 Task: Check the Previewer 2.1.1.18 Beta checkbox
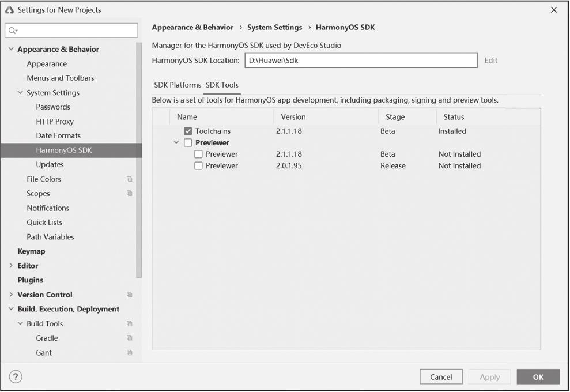(198, 154)
